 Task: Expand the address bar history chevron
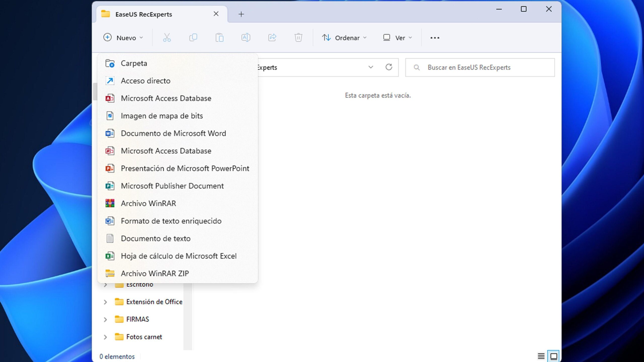(371, 67)
